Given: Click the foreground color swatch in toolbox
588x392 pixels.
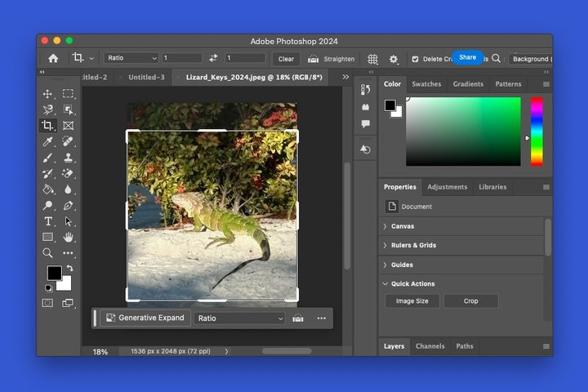Looking at the screenshot, I should pyautogui.click(x=54, y=273).
